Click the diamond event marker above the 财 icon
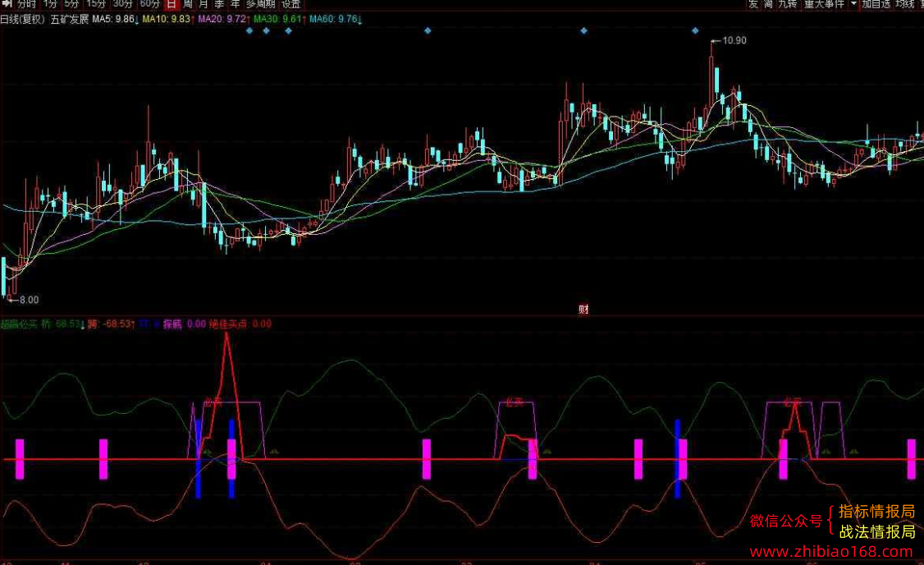This screenshot has width=924, height=565. 584,30
